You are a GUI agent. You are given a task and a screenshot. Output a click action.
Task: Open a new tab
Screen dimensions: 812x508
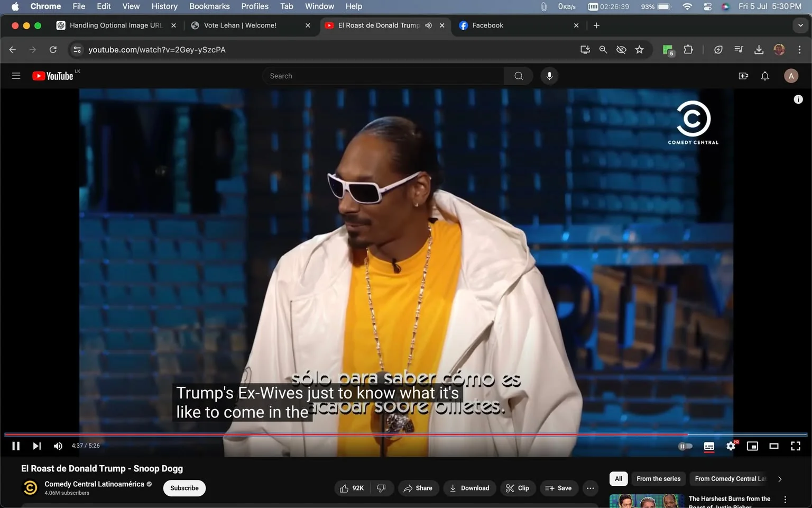point(596,25)
